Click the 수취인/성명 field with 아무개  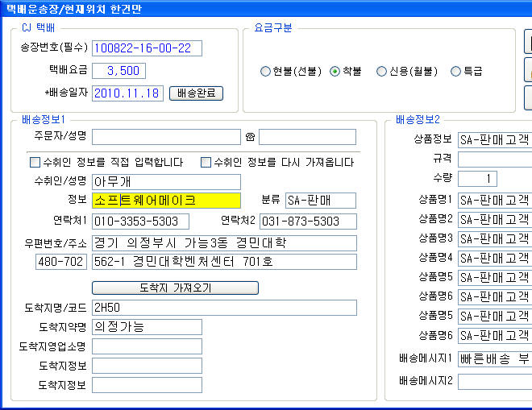click(x=166, y=182)
